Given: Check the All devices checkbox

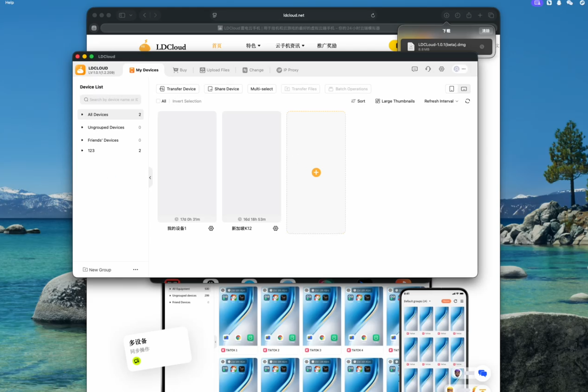Looking at the screenshot, I should click(159, 101).
